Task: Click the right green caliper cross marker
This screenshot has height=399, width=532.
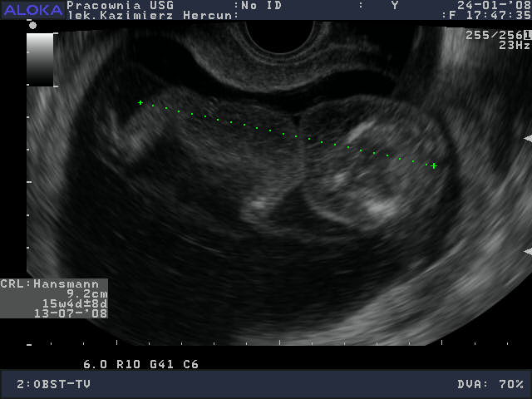Action: [434, 165]
